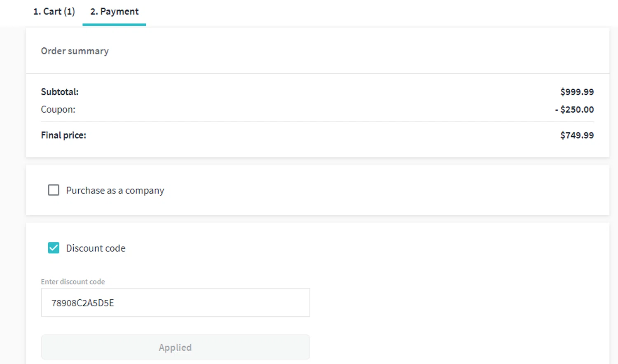Image resolution: width=618 pixels, height=364 pixels.
Task: Select the 2. Payment tab
Action: click(114, 12)
